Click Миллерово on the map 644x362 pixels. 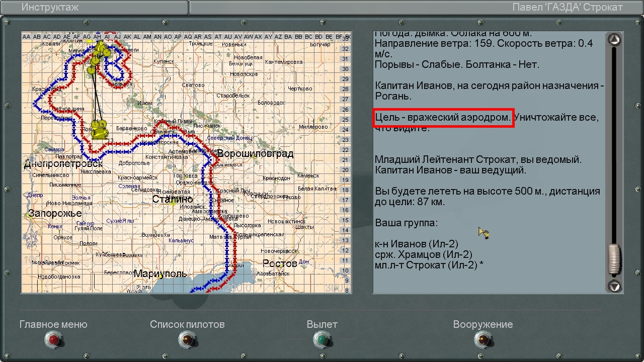click(313, 127)
